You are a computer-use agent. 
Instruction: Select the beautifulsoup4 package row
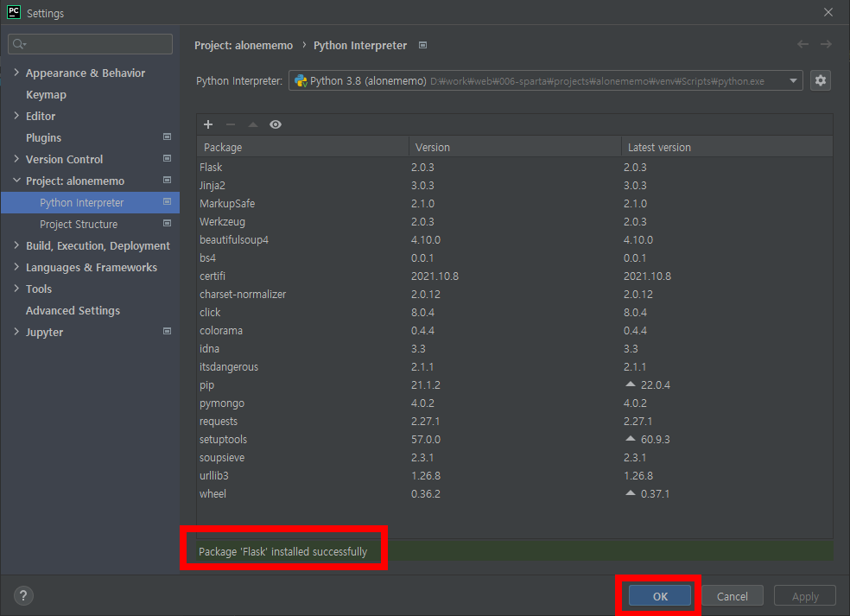[515, 239]
